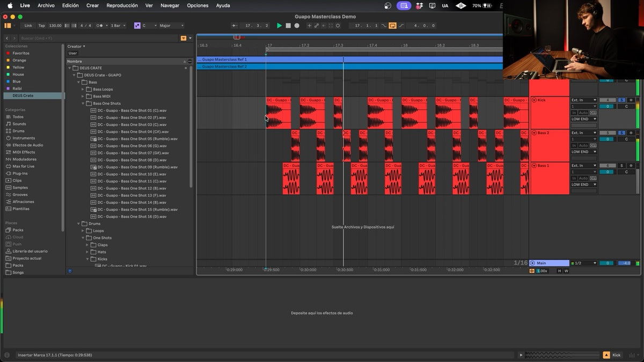Viewport: 644px width, 362px height.
Task: Arm the Kick track for recording
Action: 631,100
